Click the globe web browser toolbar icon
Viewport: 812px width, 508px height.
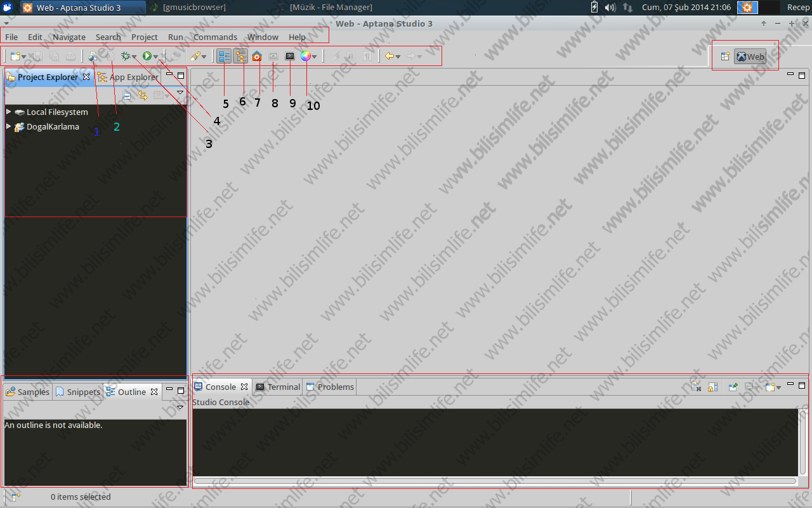pyautogui.click(x=93, y=57)
